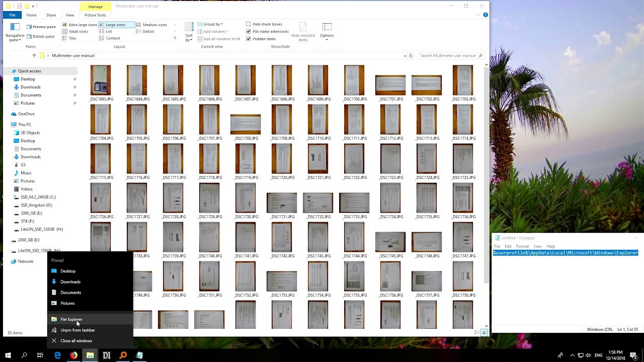The image size is (644, 362).
Task: Switch to Tiles layout view
Action: click(x=69, y=38)
